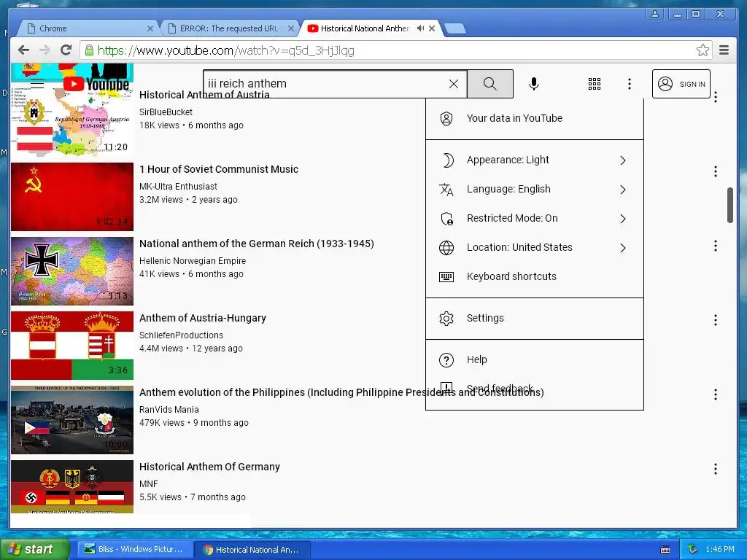747x560 pixels.
Task: Click the Help question mark icon
Action: 446,360
